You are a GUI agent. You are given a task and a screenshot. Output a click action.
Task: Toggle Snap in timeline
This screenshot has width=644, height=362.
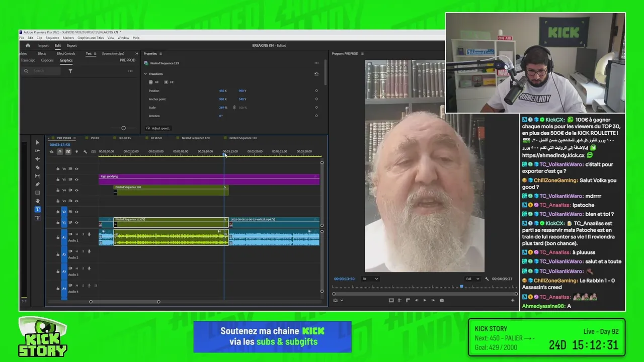tap(59, 151)
